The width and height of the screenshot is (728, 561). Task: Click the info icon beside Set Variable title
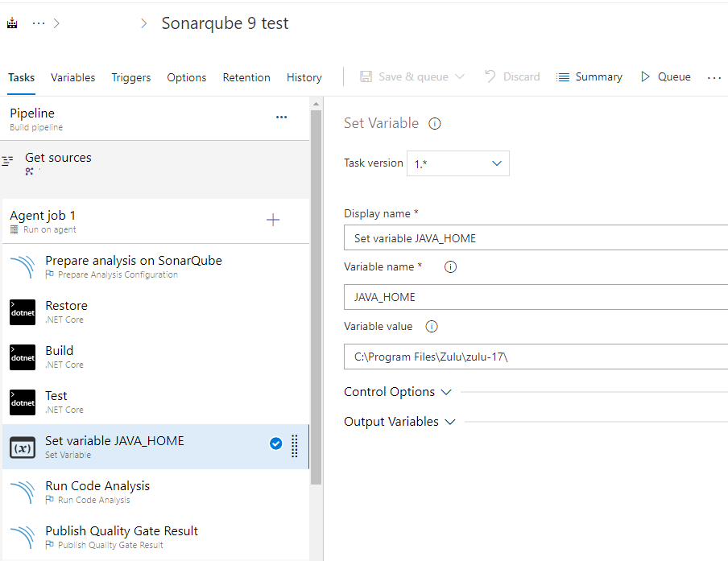tap(435, 124)
